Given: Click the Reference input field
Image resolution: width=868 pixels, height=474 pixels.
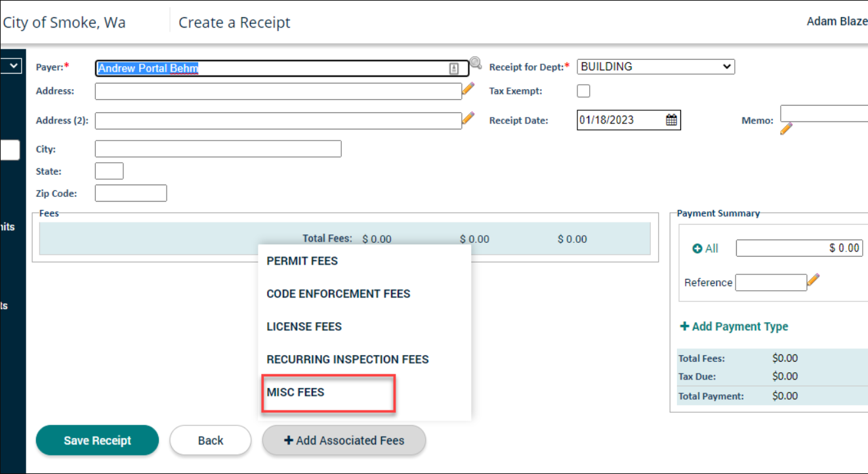Looking at the screenshot, I should click(771, 282).
